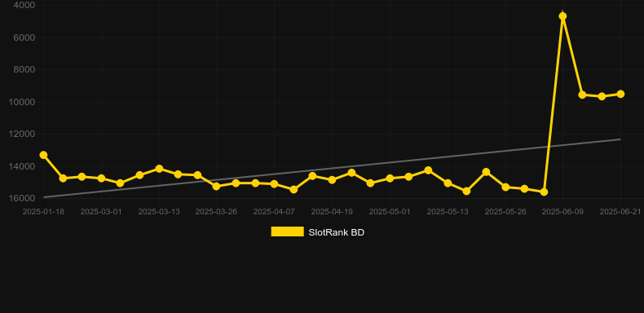Click the 2025-01-18 date label
This screenshot has height=313, width=644.
tap(43, 212)
